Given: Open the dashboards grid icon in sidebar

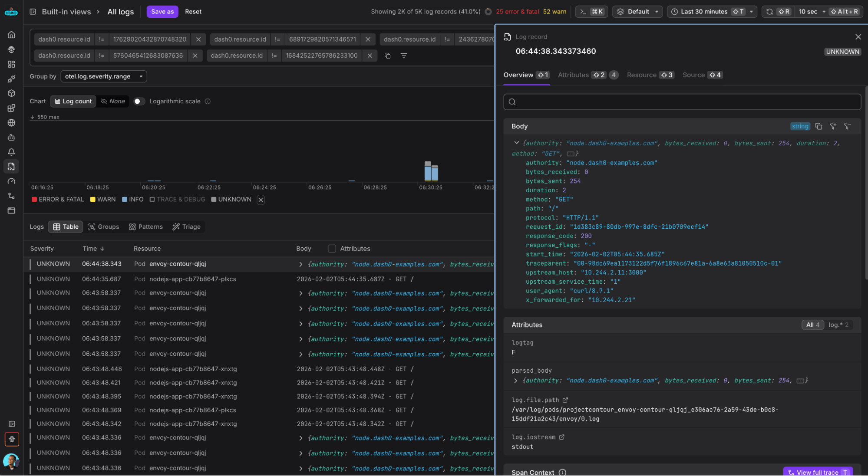Looking at the screenshot, I should pyautogui.click(x=12, y=64).
